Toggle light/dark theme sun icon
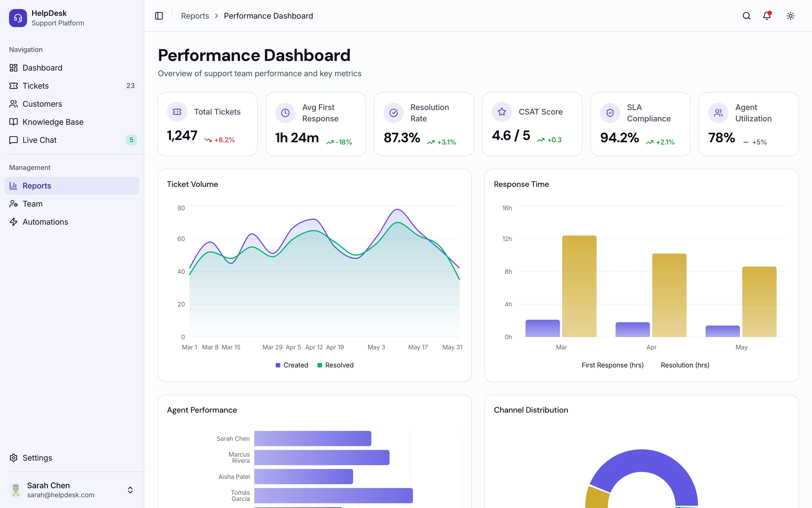The height and width of the screenshot is (508, 812). coord(791,16)
